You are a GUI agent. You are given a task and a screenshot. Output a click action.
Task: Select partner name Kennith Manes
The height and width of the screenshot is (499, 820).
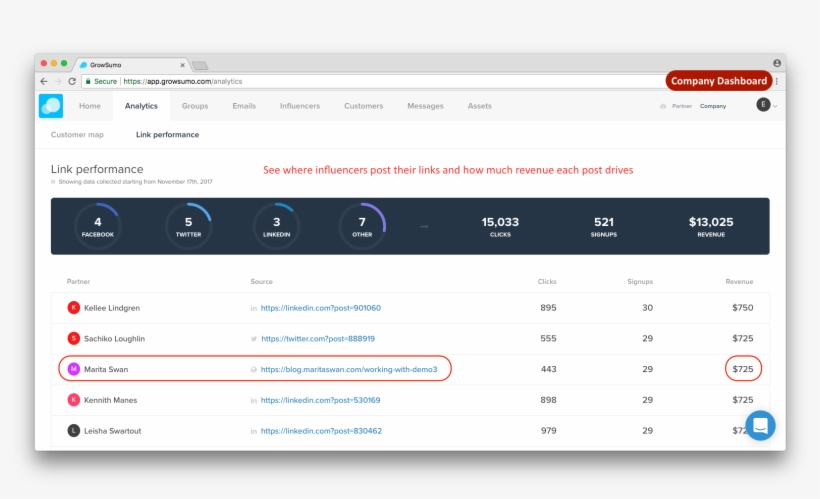pos(110,400)
